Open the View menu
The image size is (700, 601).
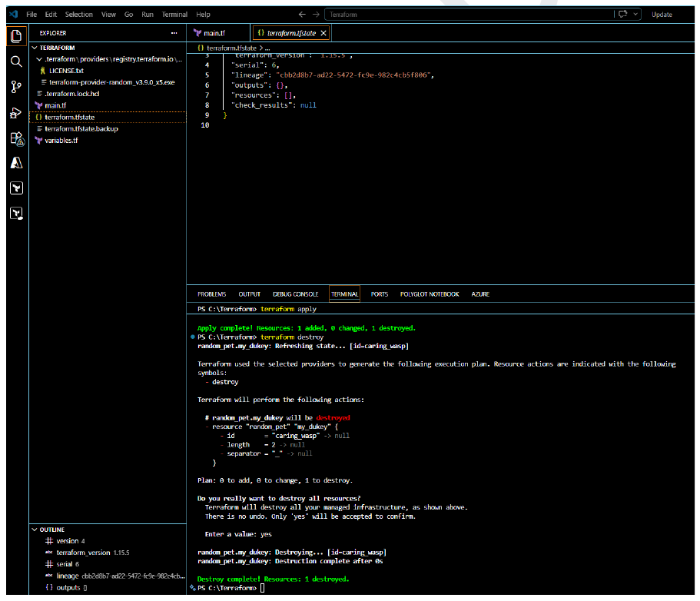coord(108,15)
